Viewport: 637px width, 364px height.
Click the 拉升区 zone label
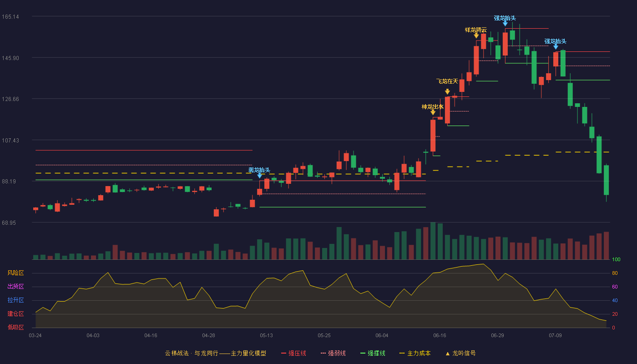(15, 300)
